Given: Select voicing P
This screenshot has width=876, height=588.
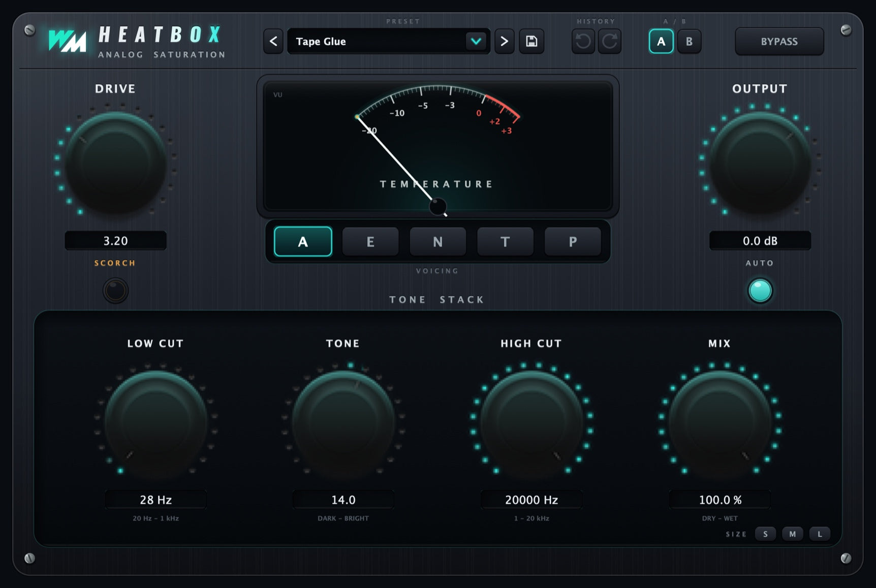Looking at the screenshot, I should (x=573, y=242).
